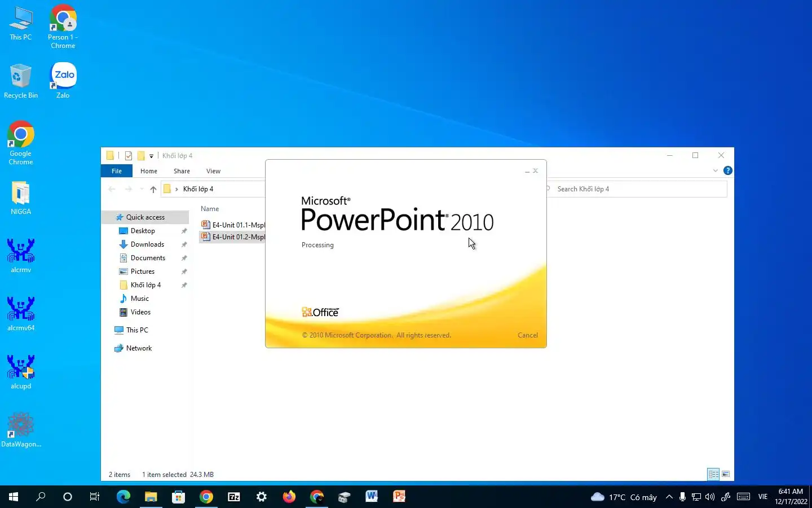
Task: Select Network in the navigation pane
Action: click(x=139, y=348)
